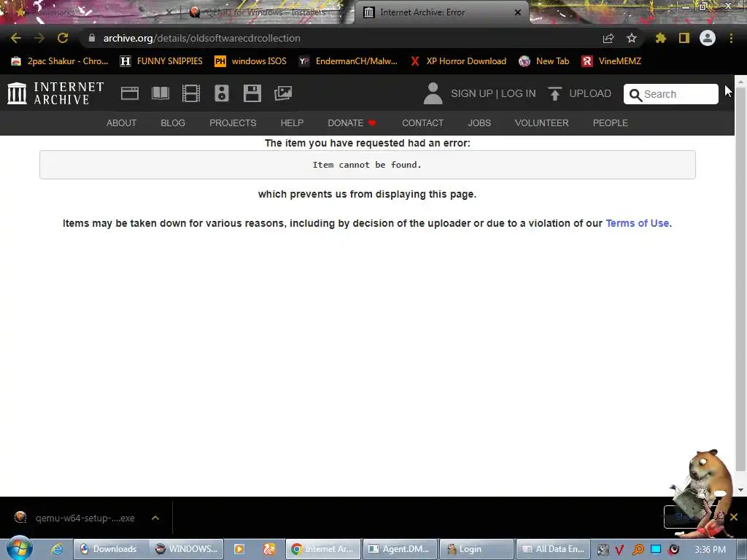Click the SIGN UP link
The image size is (747, 560).
pos(472,94)
